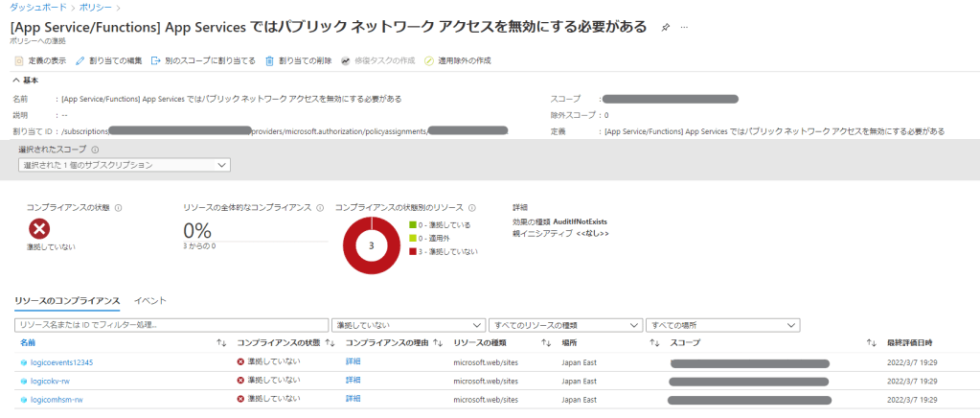Screen dimensions: 980x418
Task: Open the すべてのリソースの種類 dropdown
Action: pos(564,325)
